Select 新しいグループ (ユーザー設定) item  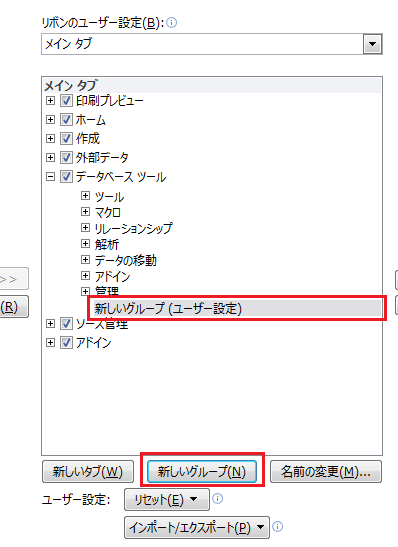[x=237, y=308]
